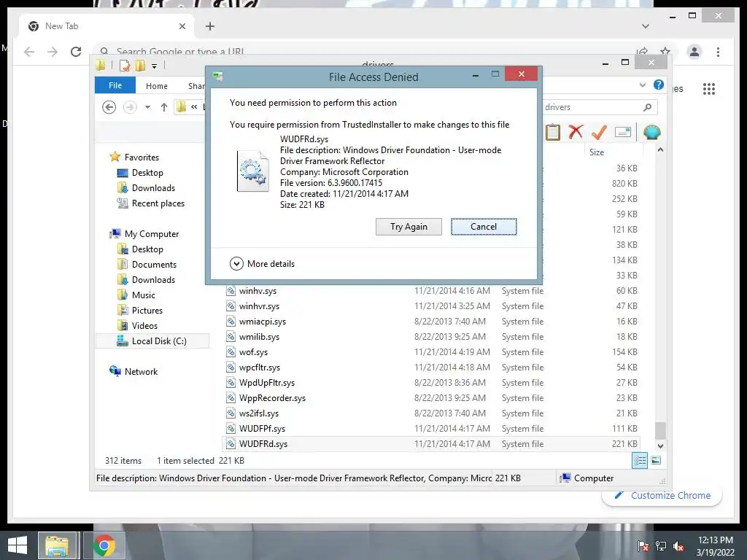Open Chrome profile avatar icon
Image resolution: width=747 pixels, height=560 pixels.
pyautogui.click(x=694, y=52)
